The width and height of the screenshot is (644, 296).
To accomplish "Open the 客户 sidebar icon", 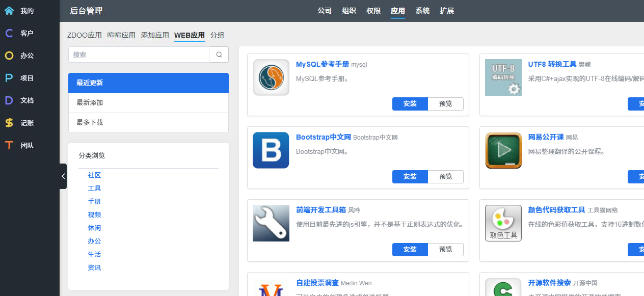I will click(9, 33).
